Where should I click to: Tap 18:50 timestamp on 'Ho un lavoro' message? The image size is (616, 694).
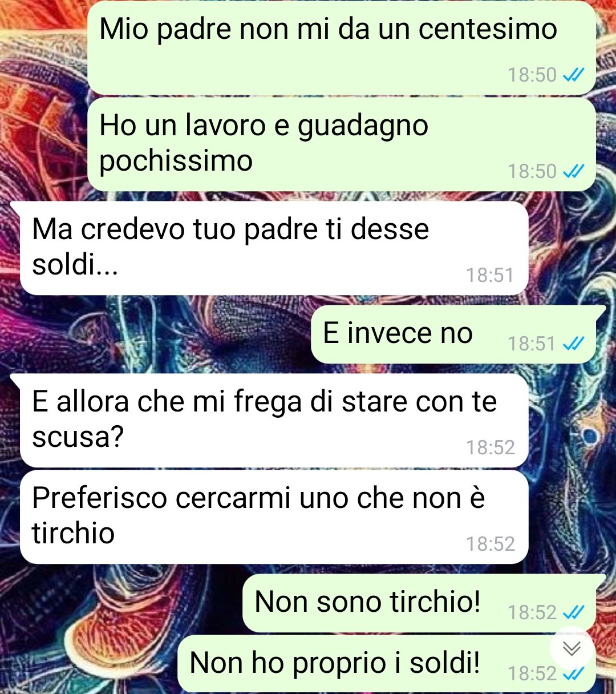[532, 171]
